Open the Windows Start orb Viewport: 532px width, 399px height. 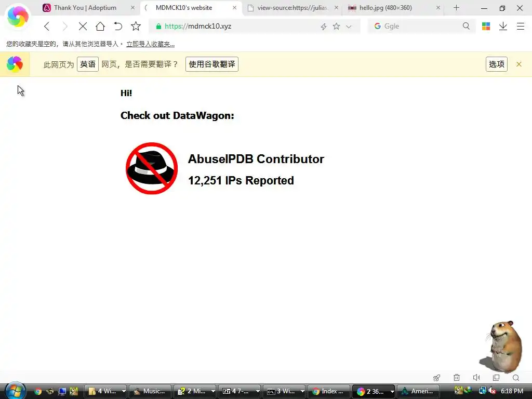[x=15, y=391]
